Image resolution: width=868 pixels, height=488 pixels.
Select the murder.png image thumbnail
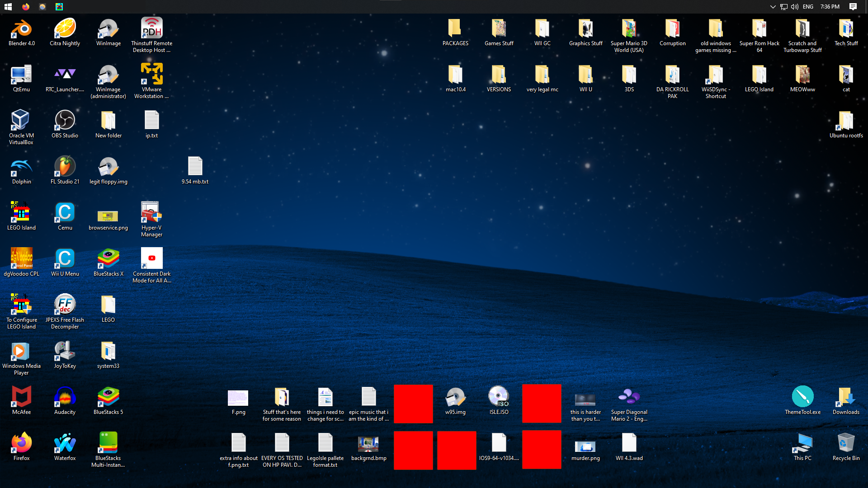click(x=585, y=446)
